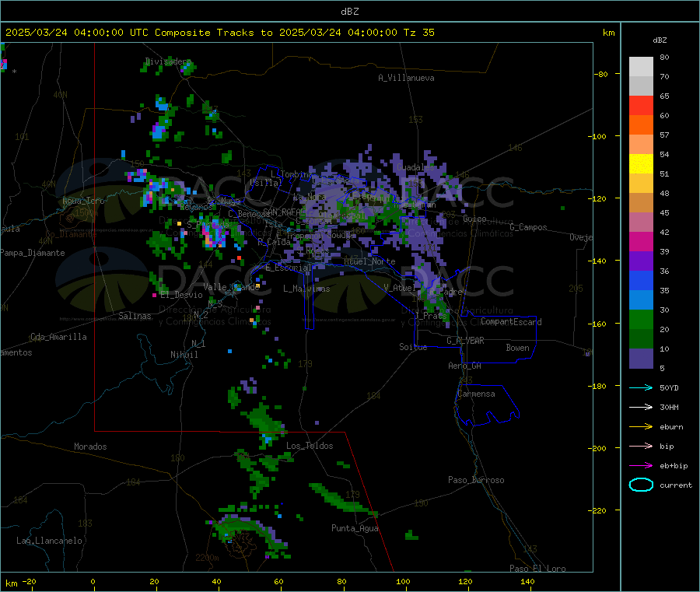The height and width of the screenshot is (592, 700).
Task: Click the Punta_Agua map label
Action: point(355,528)
